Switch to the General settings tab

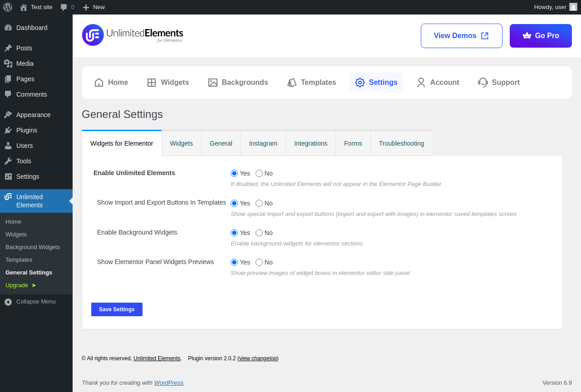coord(221,143)
